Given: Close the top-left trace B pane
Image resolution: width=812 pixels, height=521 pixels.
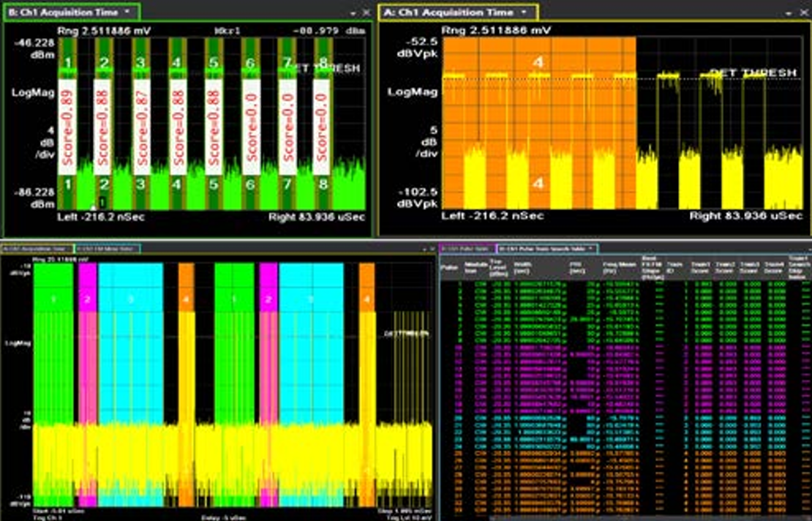Looking at the screenshot, I should 366,12.
